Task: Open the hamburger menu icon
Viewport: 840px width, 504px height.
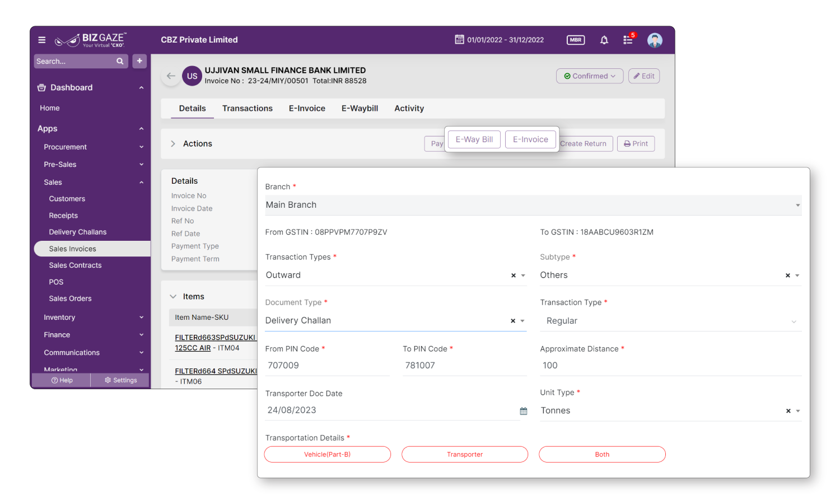Action: coord(41,40)
